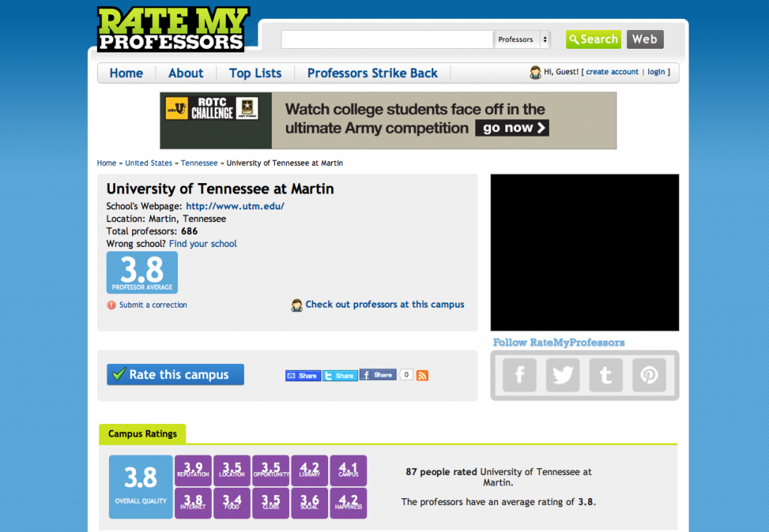The height and width of the screenshot is (532, 769).
Task: Open the Professors search type dropdown
Action: coord(522,39)
